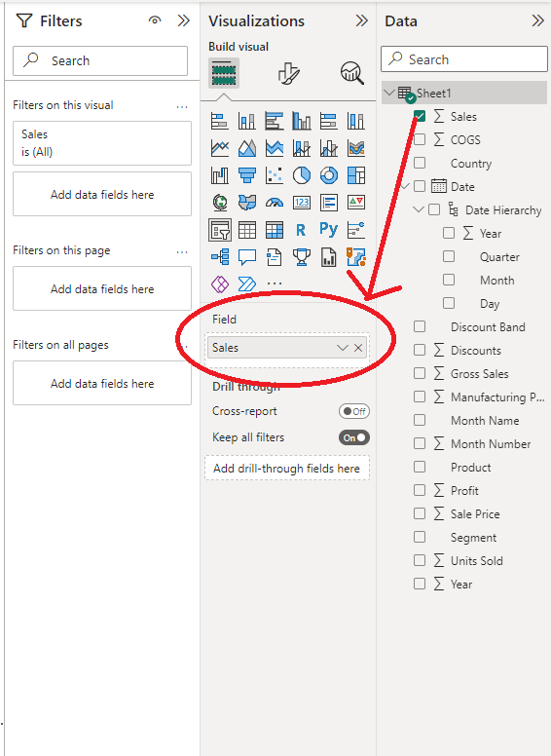Select the clustered column chart visual
551x756 pixels.
point(302,121)
